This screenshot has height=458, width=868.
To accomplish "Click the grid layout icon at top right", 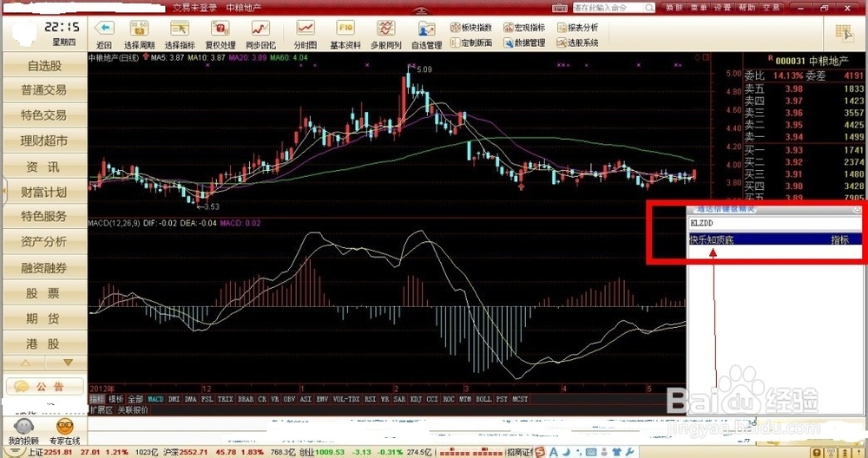I will [845, 33].
